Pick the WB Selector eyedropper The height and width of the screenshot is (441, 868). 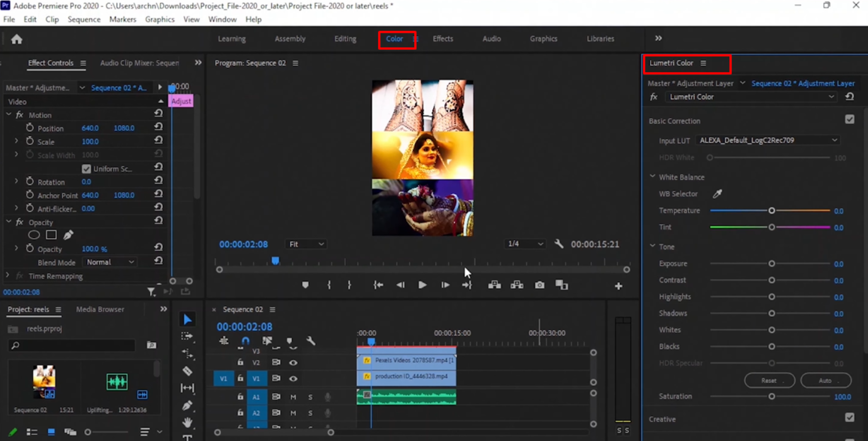coord(717,194)
